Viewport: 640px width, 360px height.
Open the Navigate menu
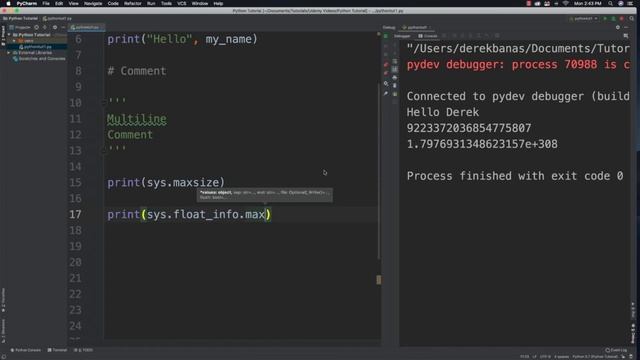click(93, 3)
